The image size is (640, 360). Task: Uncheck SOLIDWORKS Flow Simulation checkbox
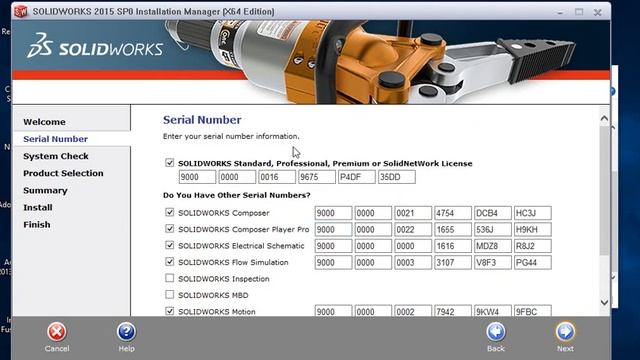pos(169,262)
